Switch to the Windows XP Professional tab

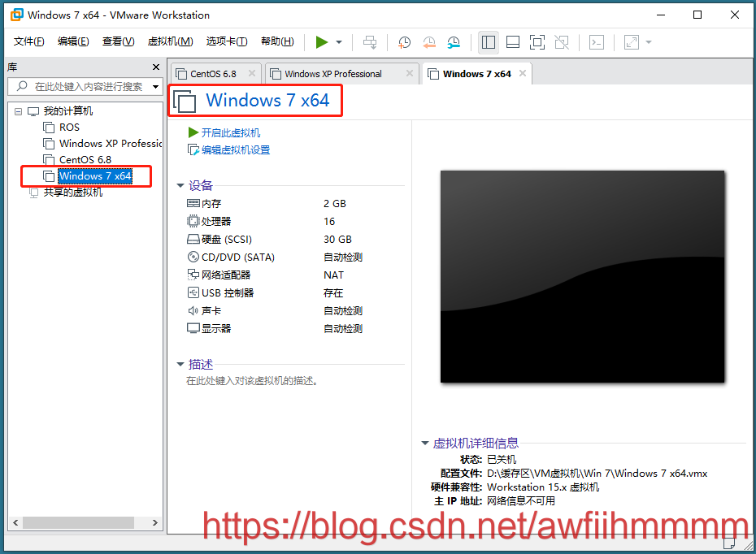[333, 74]
